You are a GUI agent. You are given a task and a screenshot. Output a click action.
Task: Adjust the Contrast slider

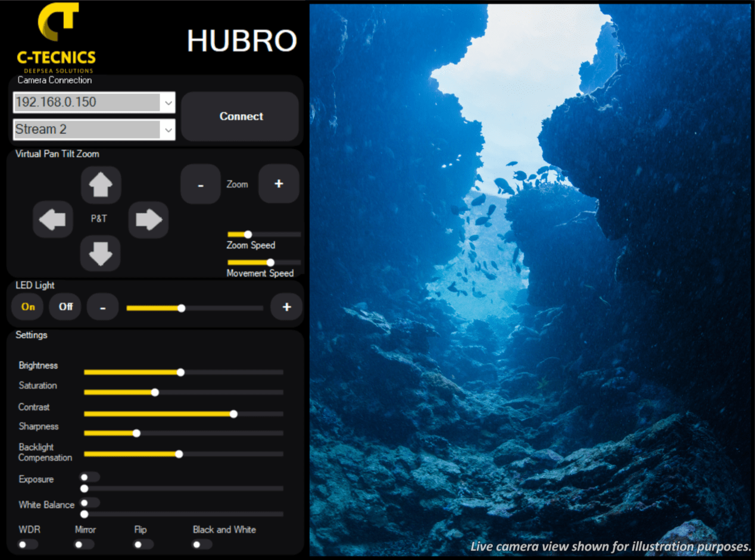[183, 414]
